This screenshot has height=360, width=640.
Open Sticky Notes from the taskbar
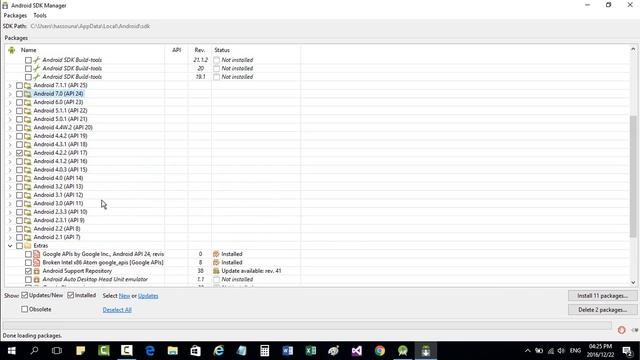[80, 351]
